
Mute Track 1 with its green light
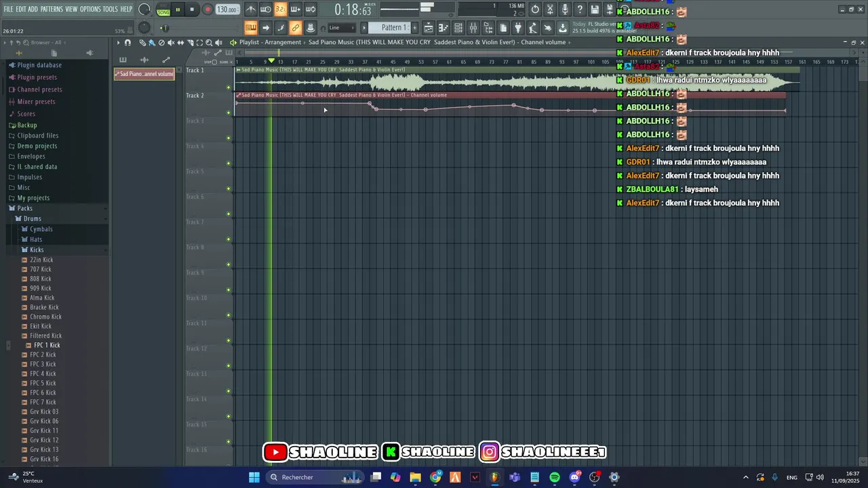229,87
